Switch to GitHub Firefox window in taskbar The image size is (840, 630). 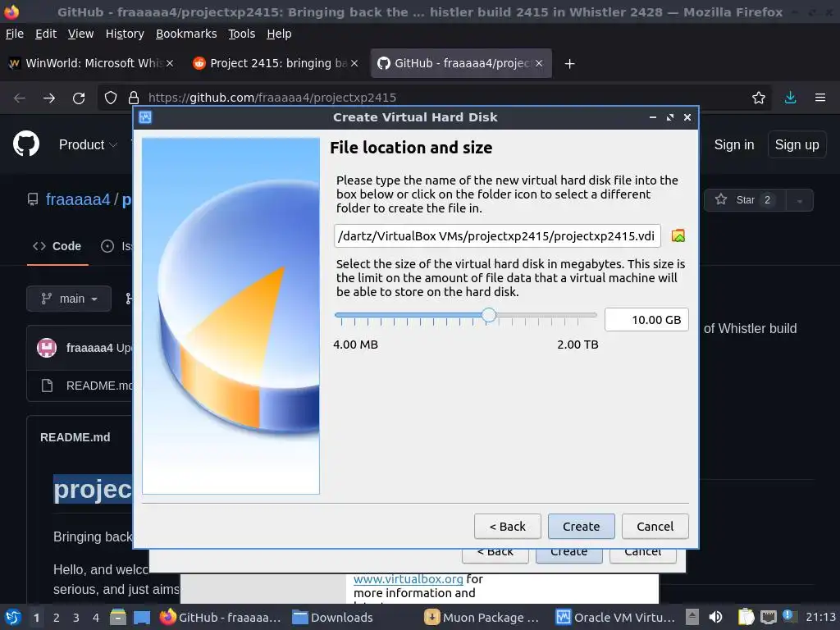[221, 617]
